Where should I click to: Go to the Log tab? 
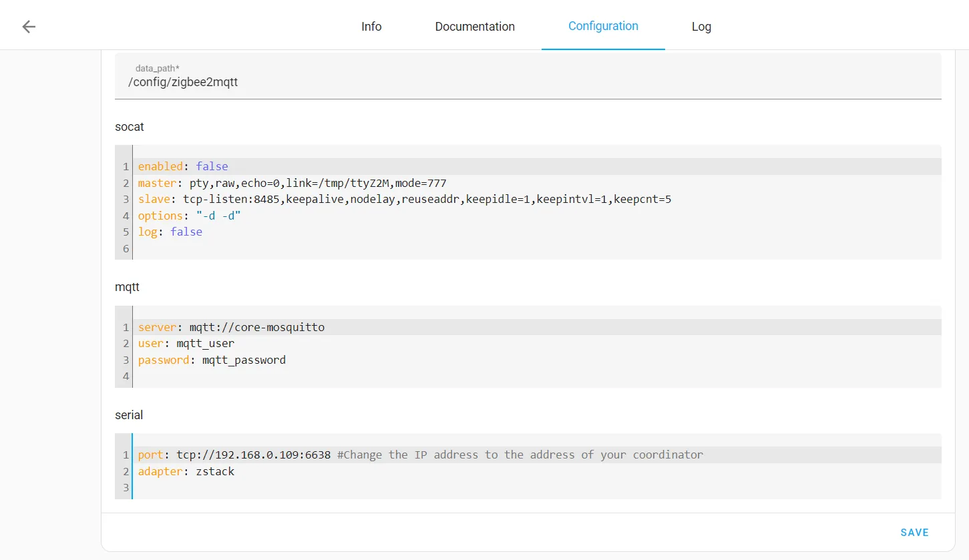click(x=701, y=27)
